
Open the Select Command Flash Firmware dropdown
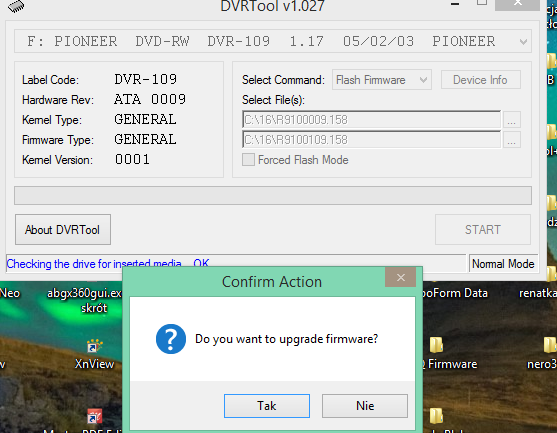click(382, 80)
